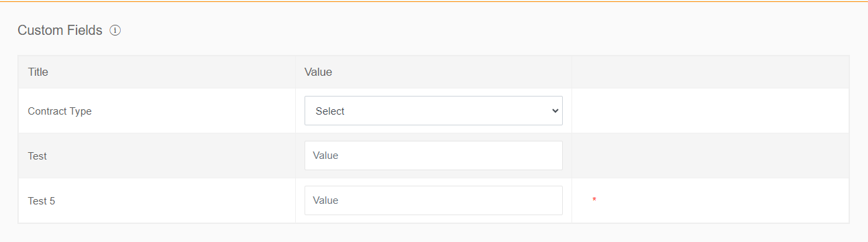Viewport: 868px width, 242px height.
Task: Click the empty cell right of Test input
Action: (x=710, y=156)
